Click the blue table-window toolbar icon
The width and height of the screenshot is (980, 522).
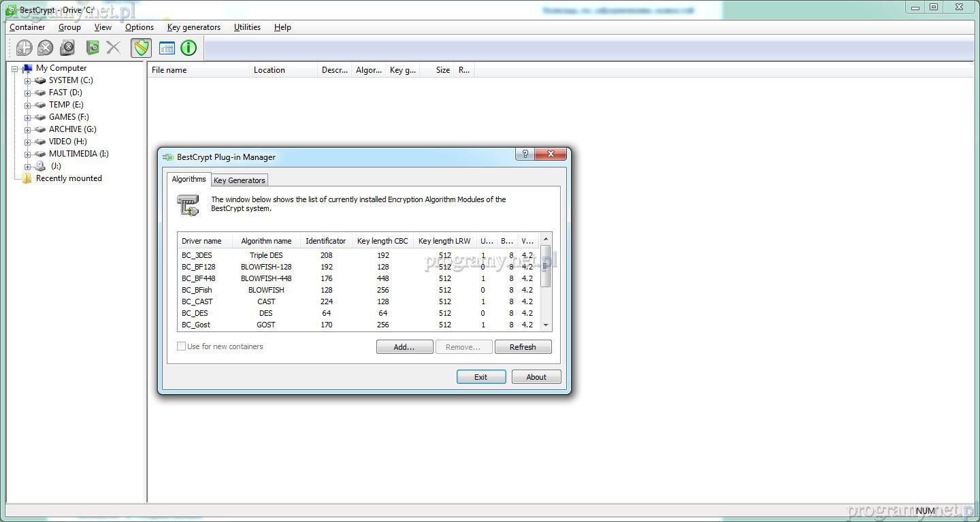coord(167,48)
